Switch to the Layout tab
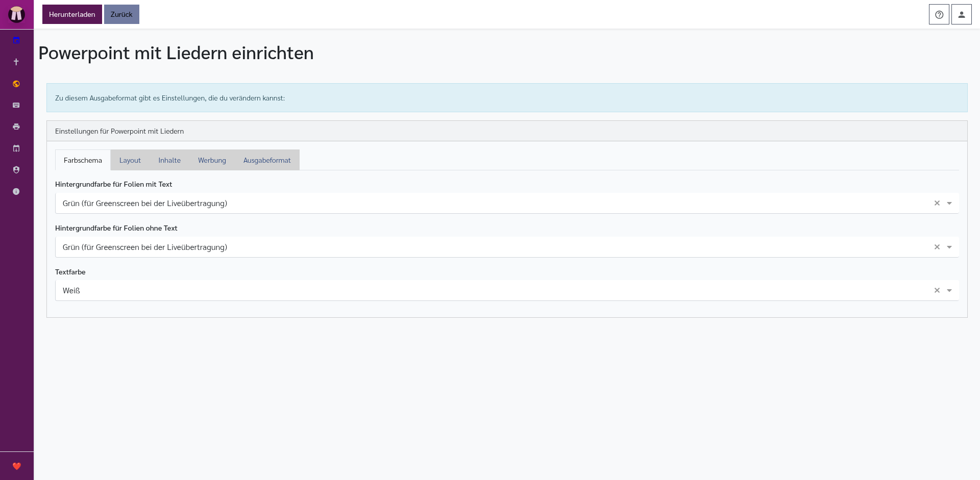This screenshot has width=980, height=480. point(130,160)
